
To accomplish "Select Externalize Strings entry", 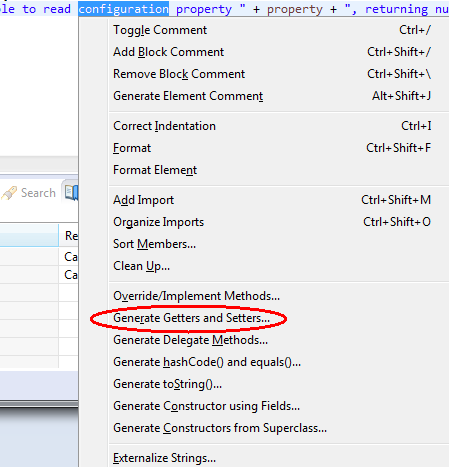I will (x=264, y=458).
